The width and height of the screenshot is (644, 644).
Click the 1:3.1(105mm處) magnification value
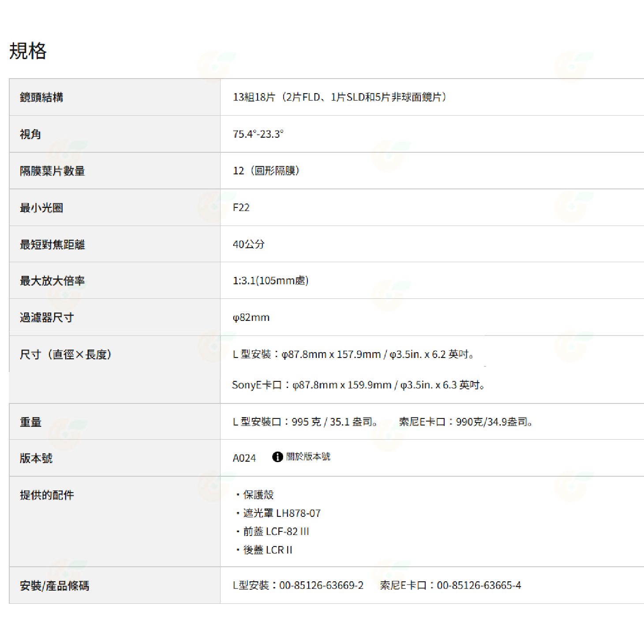[x=271, y=281]
